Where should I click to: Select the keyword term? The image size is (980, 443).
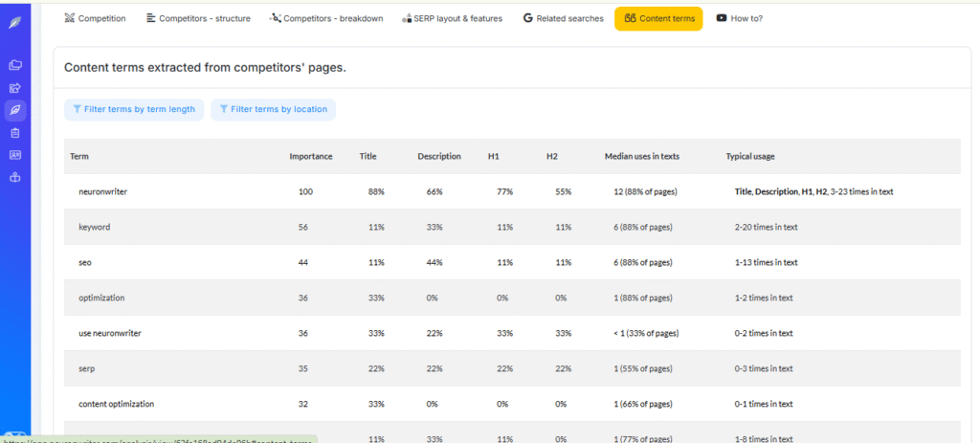(x=95, y=228)
